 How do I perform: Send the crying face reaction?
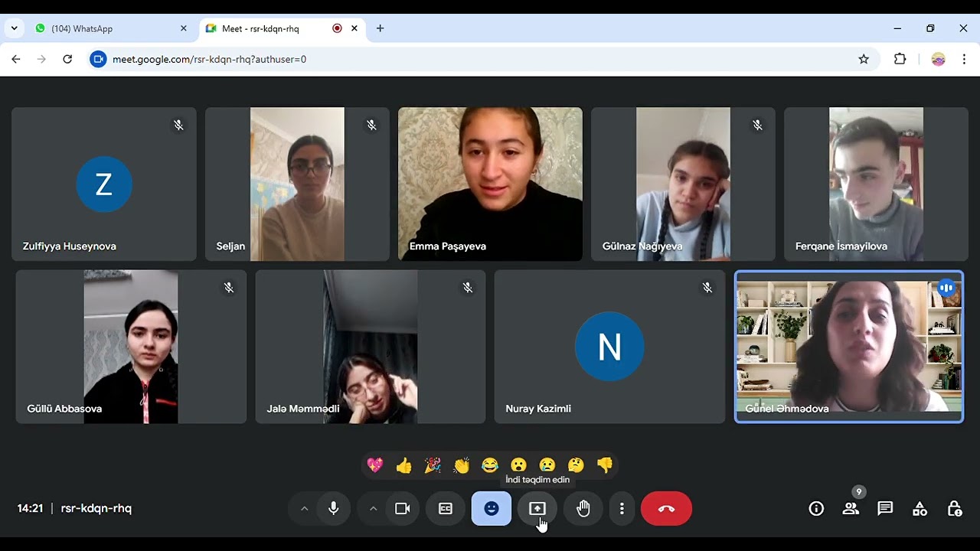[547, 465]
